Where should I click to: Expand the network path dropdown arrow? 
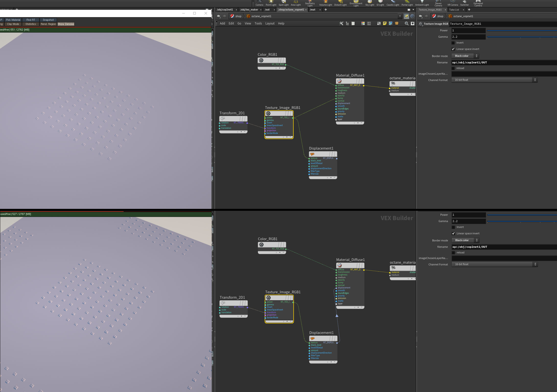[400, 16]
